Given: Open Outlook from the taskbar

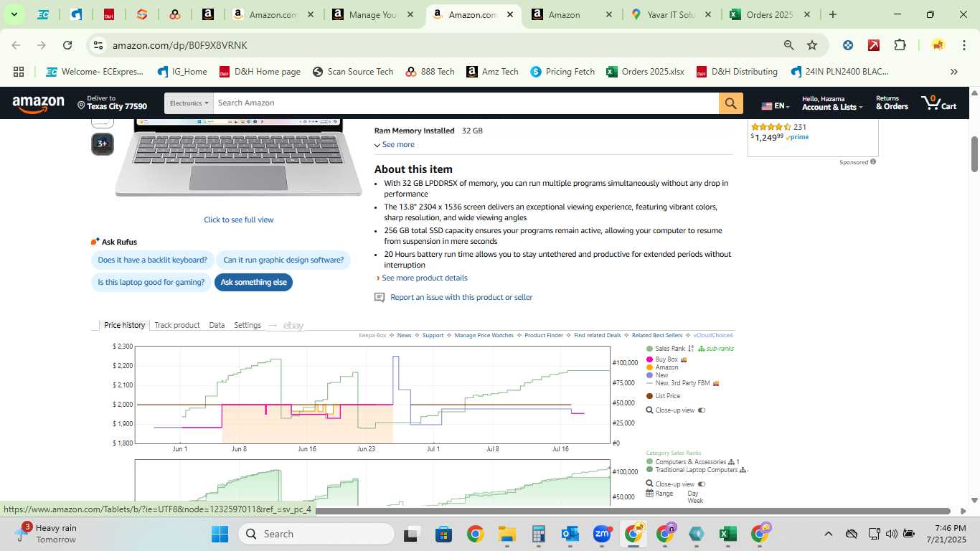Looking at the screenshot, I should point(570,534).
